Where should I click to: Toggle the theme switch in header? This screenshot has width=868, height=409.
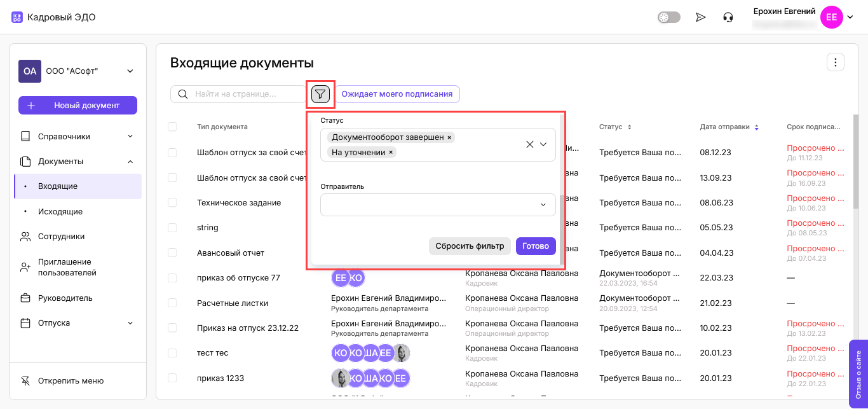coord(668,17)
